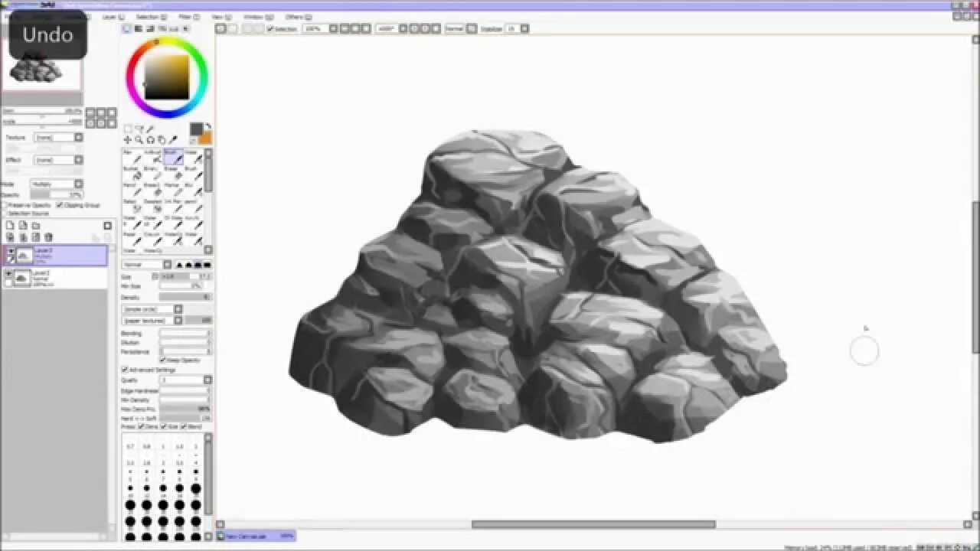980x551 pixels.
Task: Select the Layer2 layer row
Action: coord(55,278)
